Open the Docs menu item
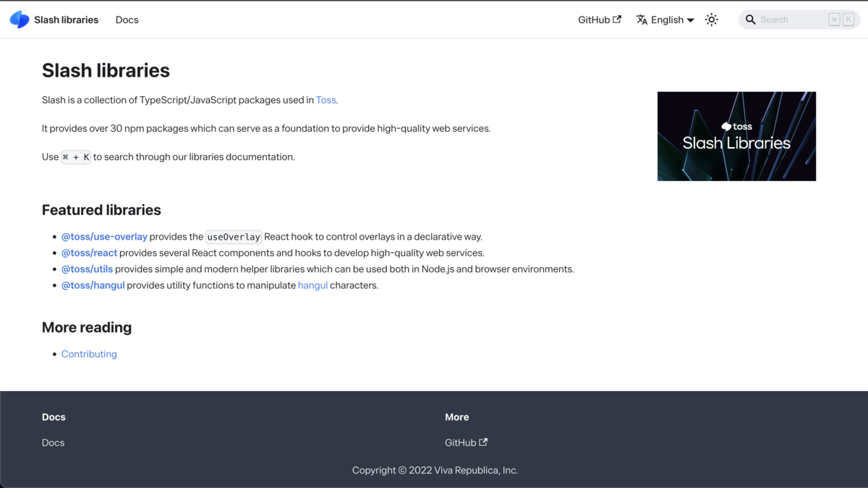 click(x=127, y=20)
